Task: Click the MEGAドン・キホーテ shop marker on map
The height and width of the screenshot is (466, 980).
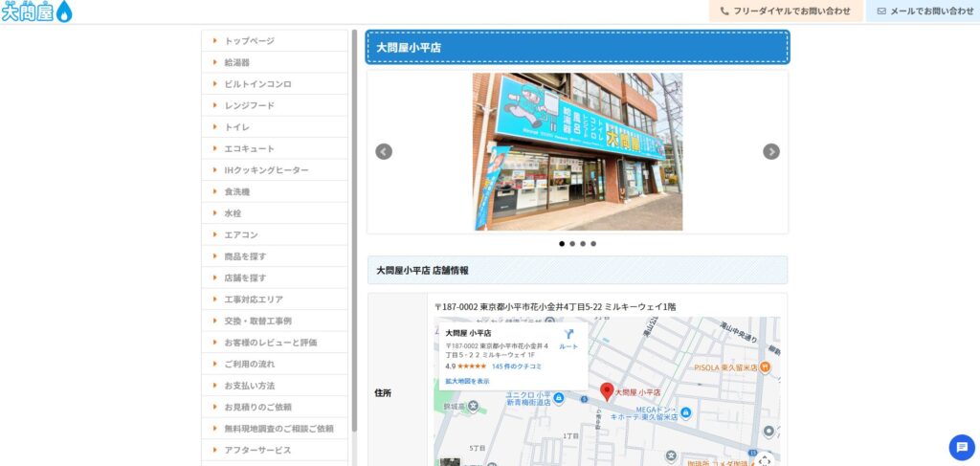Action: [x=685, y=412]
